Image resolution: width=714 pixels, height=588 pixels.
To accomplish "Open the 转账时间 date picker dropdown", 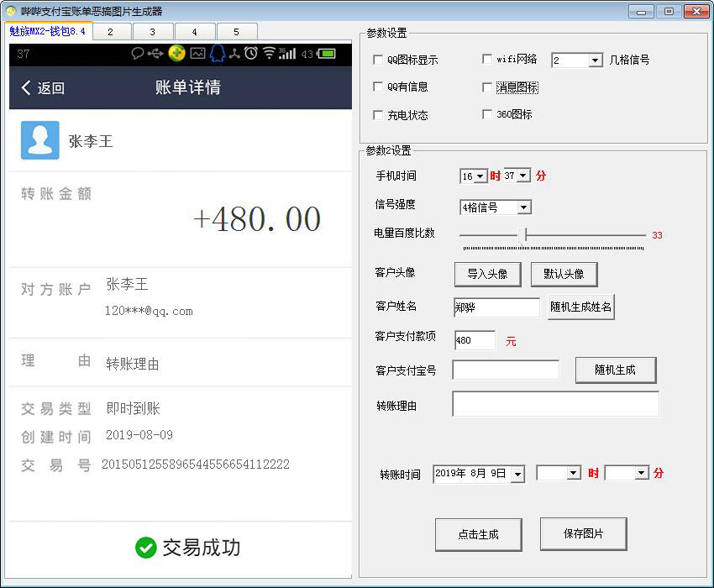I will [x=517, y=474].
